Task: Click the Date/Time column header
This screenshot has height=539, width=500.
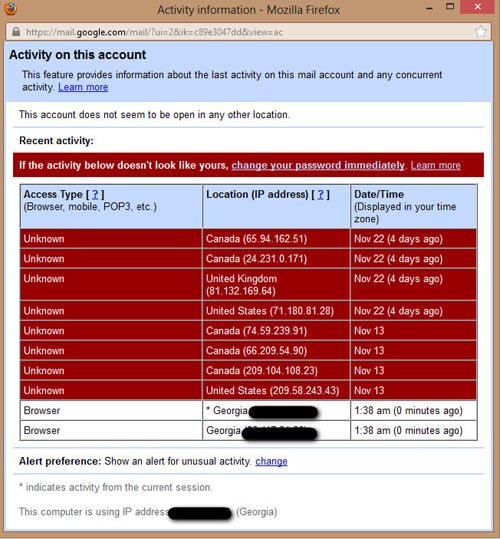Action: tap(414, 206)
